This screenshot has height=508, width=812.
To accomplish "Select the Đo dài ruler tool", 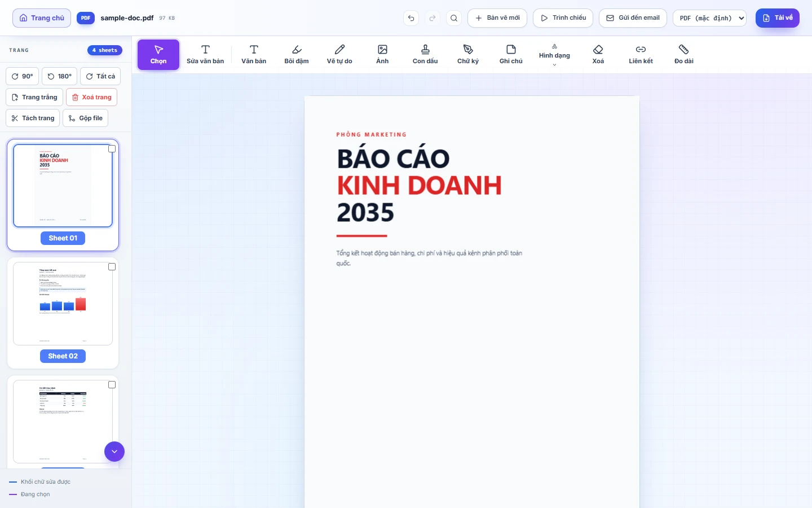I will [x=684, y=55].
